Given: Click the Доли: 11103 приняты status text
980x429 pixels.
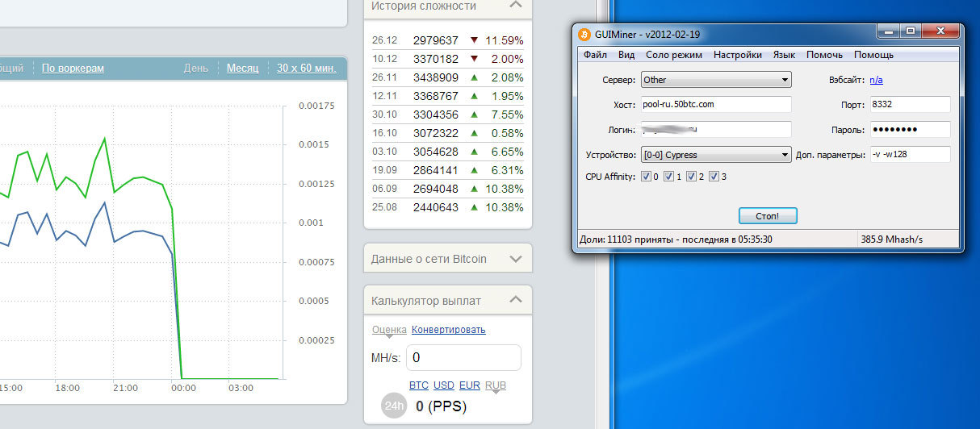Looking at the screenshot, I should [676, 239].
